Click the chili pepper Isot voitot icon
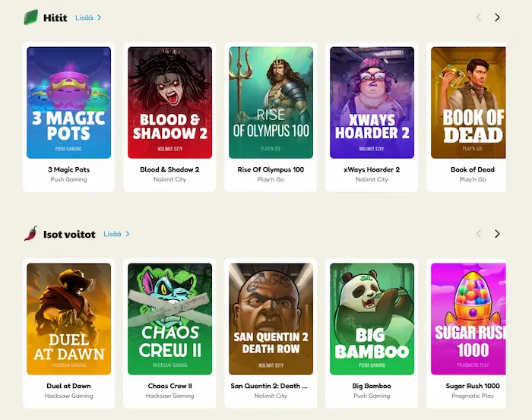Screen dimensions: 532x420 31,234
